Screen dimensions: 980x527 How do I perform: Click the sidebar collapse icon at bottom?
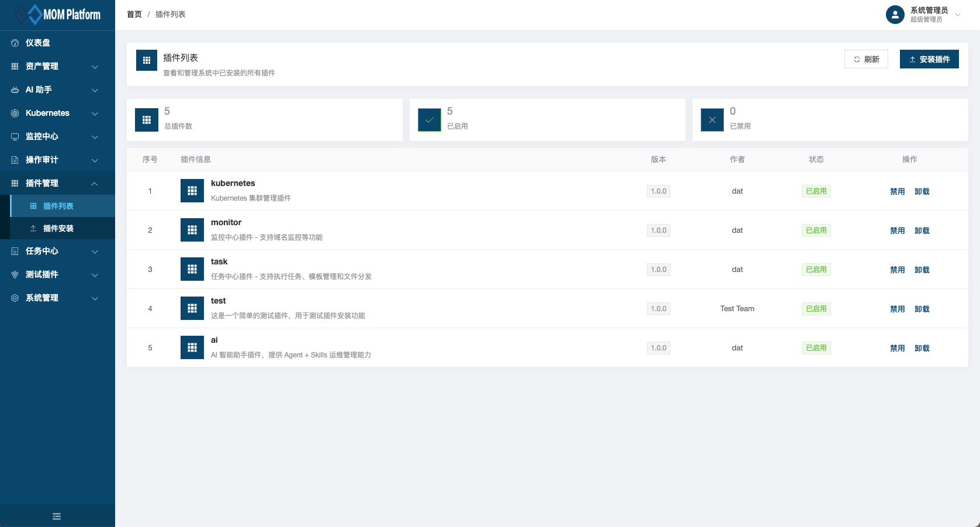(57, 516)
